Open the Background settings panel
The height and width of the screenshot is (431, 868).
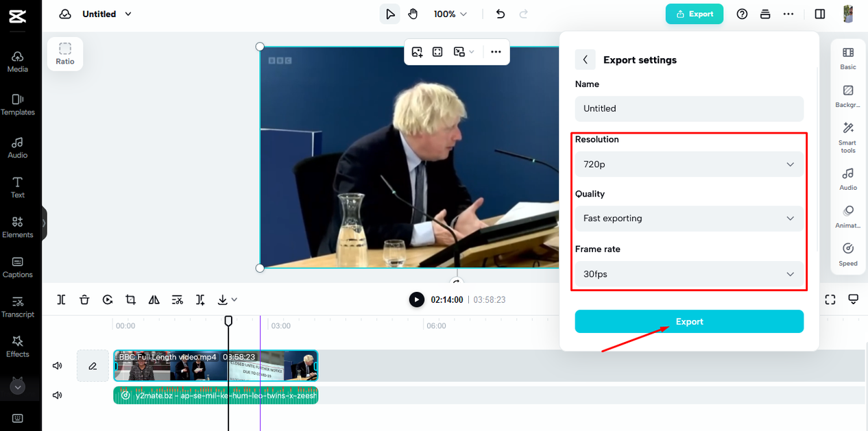pos(848,97)
